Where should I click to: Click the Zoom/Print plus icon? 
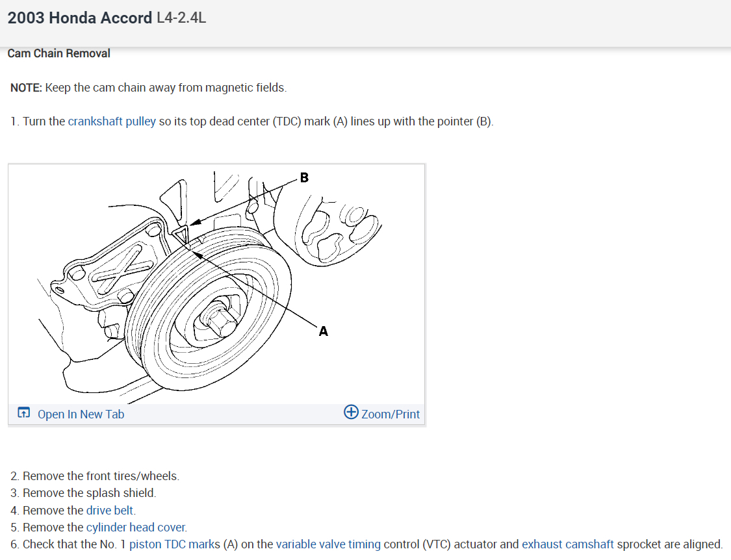tap(351, 412)
